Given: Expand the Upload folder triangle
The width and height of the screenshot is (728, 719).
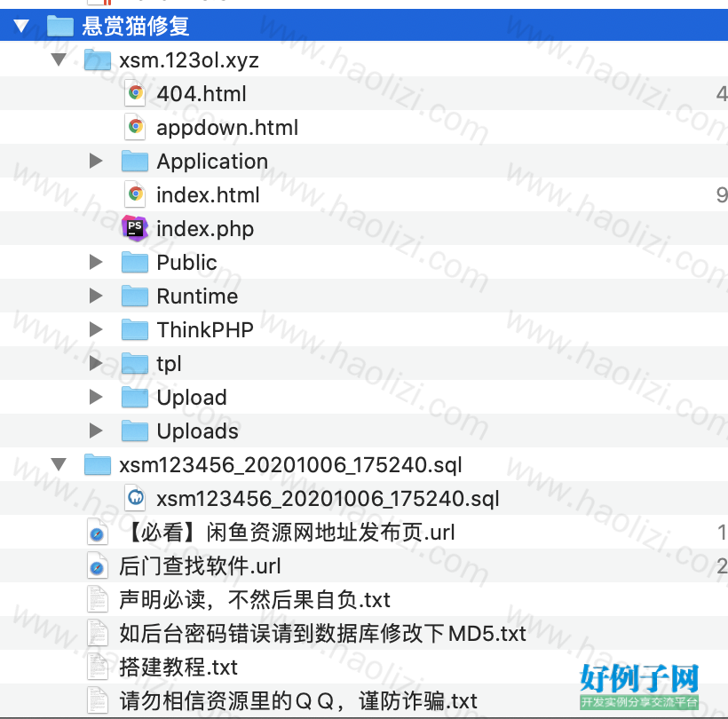Looking at the screenshot, I should click(x=96, y=397).
